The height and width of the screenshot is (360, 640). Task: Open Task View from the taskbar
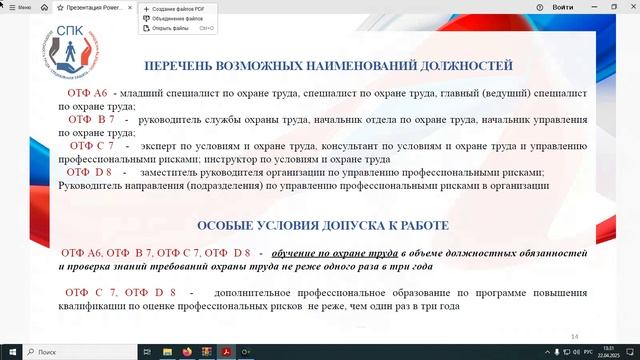tap(147, 352)
